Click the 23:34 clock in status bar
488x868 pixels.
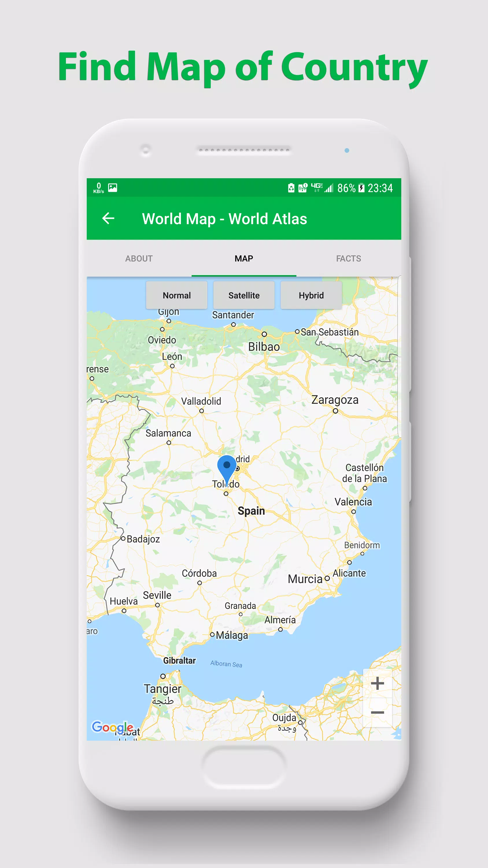(x=380, y=188)
